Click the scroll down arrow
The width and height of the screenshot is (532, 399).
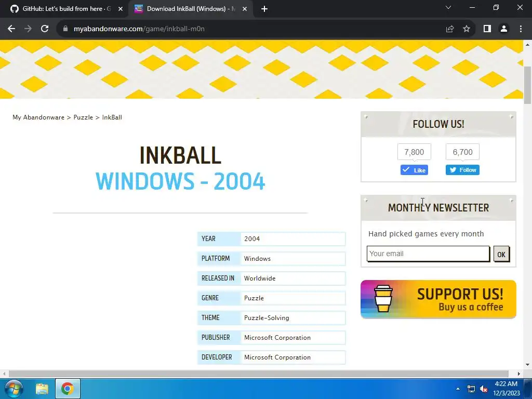click(x=527, y=365)
